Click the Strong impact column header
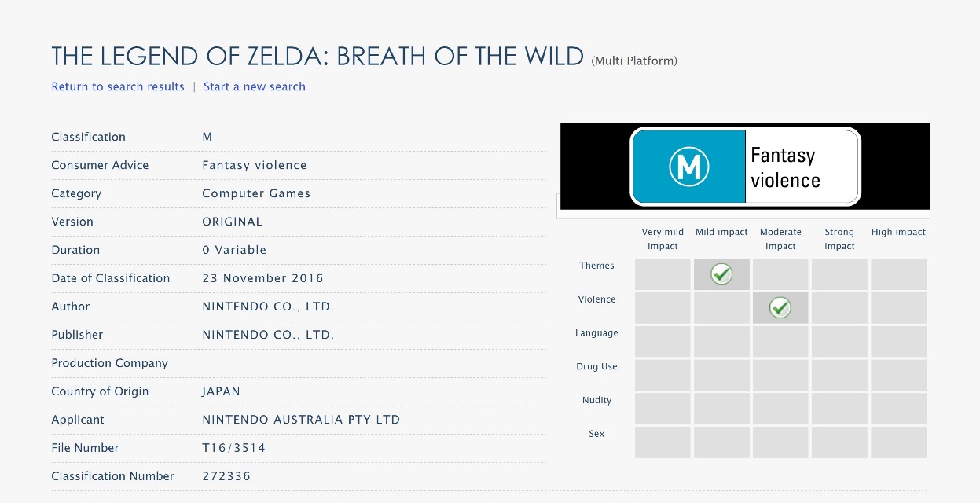980x503 pixels. pyautogui.click(x=839, y=239)
